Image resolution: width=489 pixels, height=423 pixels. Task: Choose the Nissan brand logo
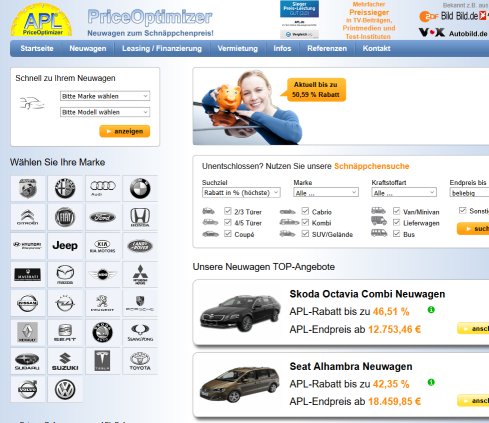tap(28, 303)
